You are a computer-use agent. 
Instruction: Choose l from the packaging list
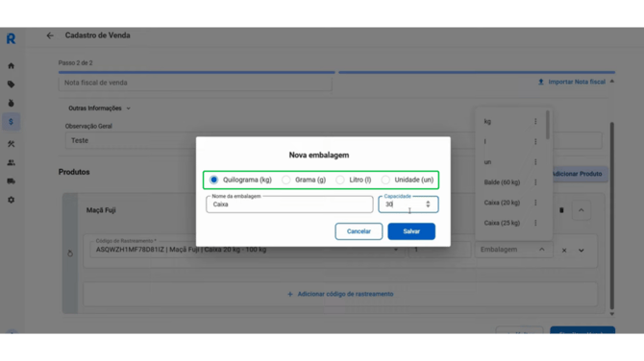(485, 141)
